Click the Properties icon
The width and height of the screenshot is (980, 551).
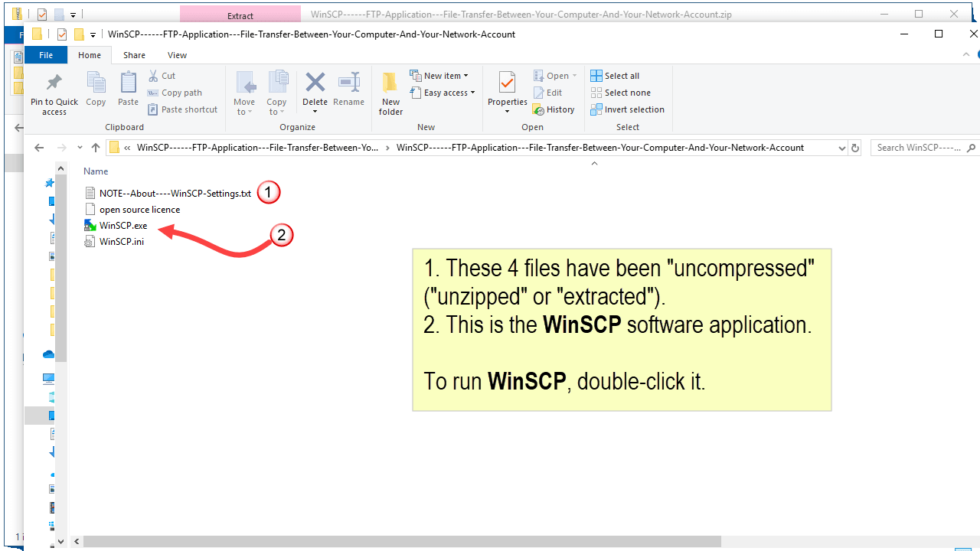(507, 83)
